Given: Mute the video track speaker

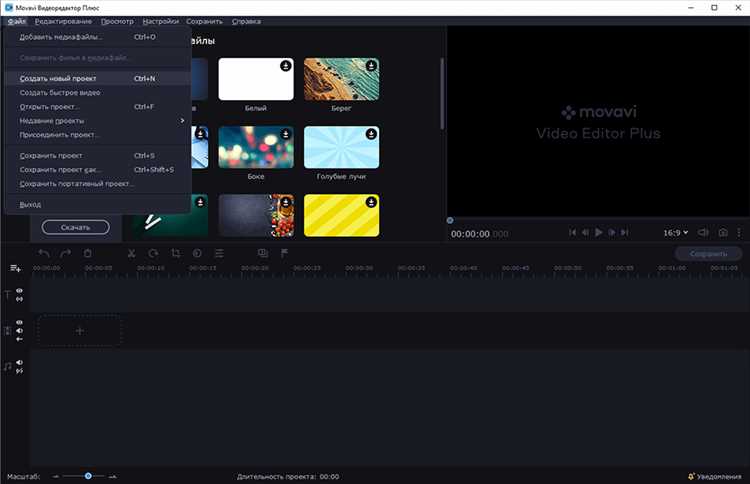Looking at the screenshot, I should (x=19, y=330).
